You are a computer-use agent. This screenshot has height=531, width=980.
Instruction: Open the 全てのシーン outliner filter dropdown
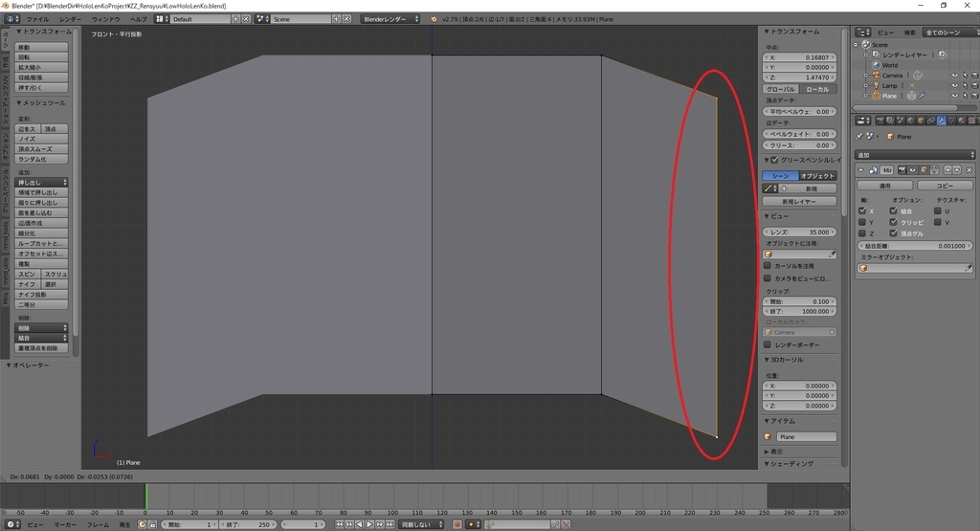click(950, 33)
